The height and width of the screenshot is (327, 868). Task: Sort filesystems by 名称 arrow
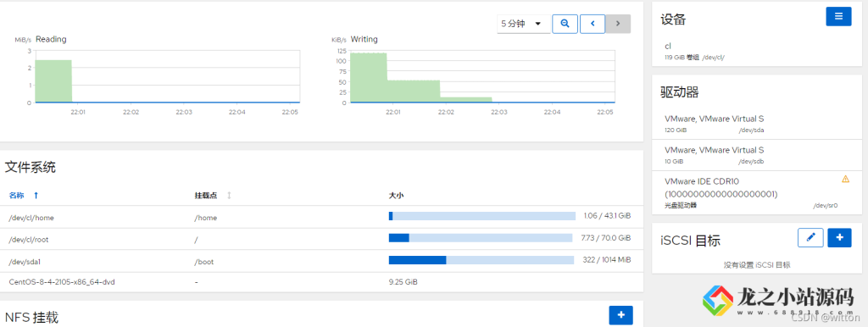coord(36,196)
